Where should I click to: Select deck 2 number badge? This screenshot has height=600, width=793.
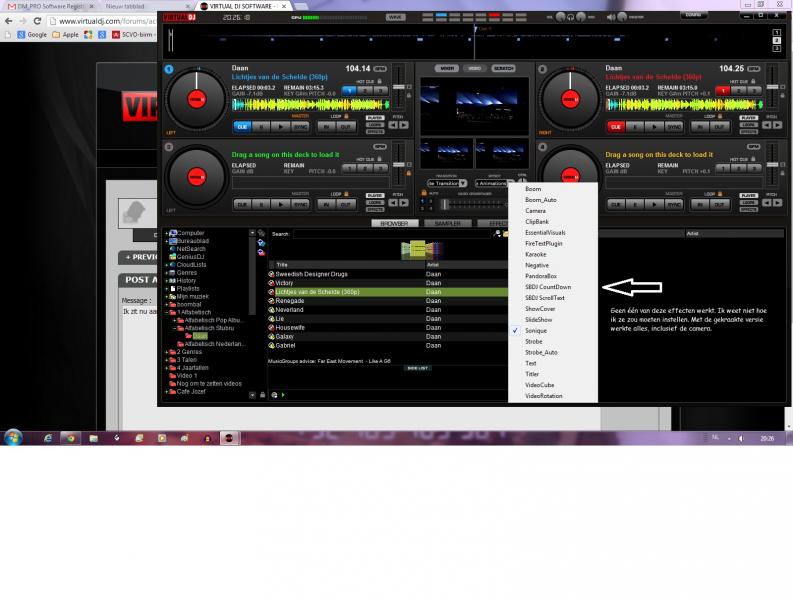point(542,69)
